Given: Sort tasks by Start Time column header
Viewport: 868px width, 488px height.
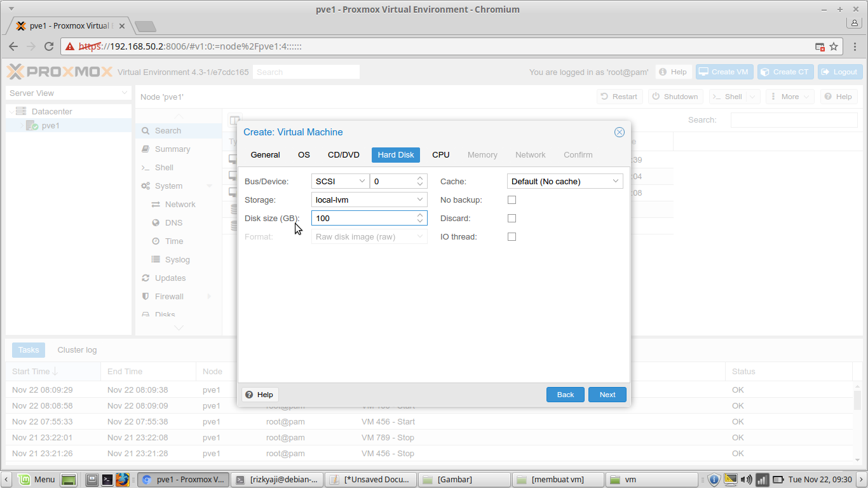Looking at the screenshot, I should (53, 372).
